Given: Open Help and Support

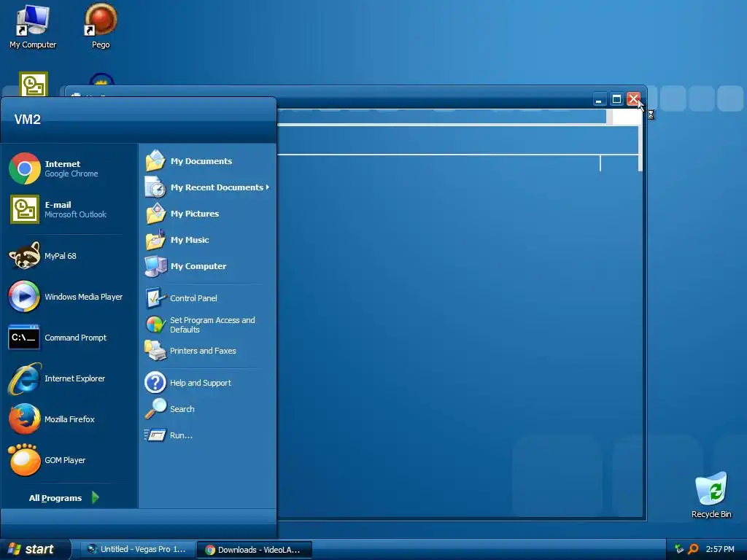Looking at the screenshot, I should coord(207,382).
